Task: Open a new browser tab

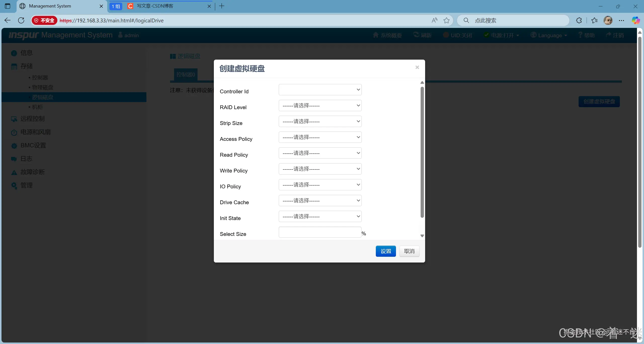Action: (x=222, y=6)
